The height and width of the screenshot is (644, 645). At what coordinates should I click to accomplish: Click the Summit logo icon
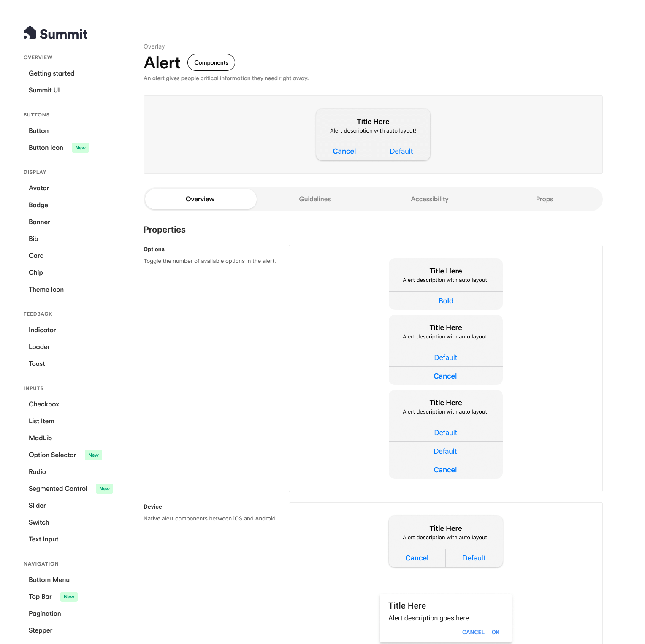tap(30, 32)
